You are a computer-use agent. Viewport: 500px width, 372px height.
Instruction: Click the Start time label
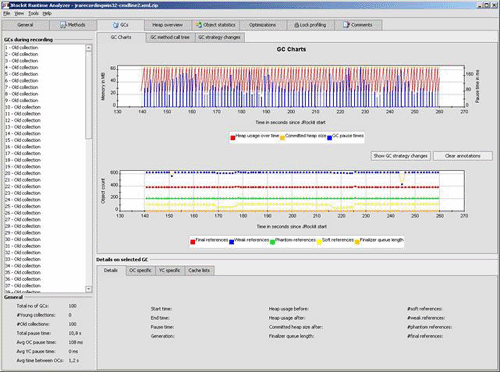(x=161, y=309)
